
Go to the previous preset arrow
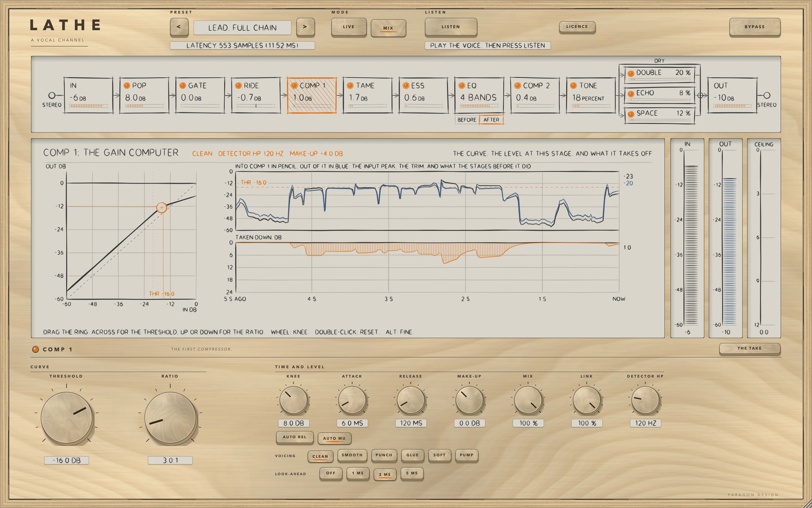tap(179, 27)
